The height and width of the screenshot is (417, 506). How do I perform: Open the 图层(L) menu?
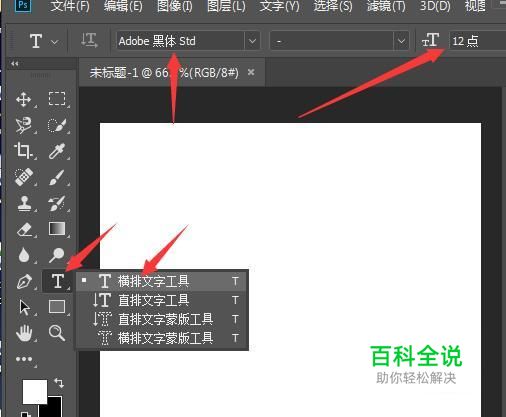pyautogui.click(x=226, y=6)
